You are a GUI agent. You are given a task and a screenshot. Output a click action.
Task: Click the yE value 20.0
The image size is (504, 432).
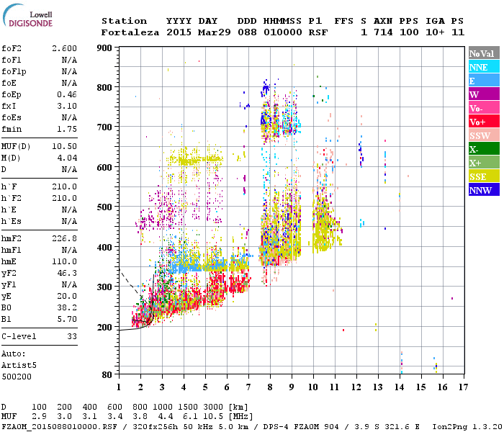[x=67, y=296]
